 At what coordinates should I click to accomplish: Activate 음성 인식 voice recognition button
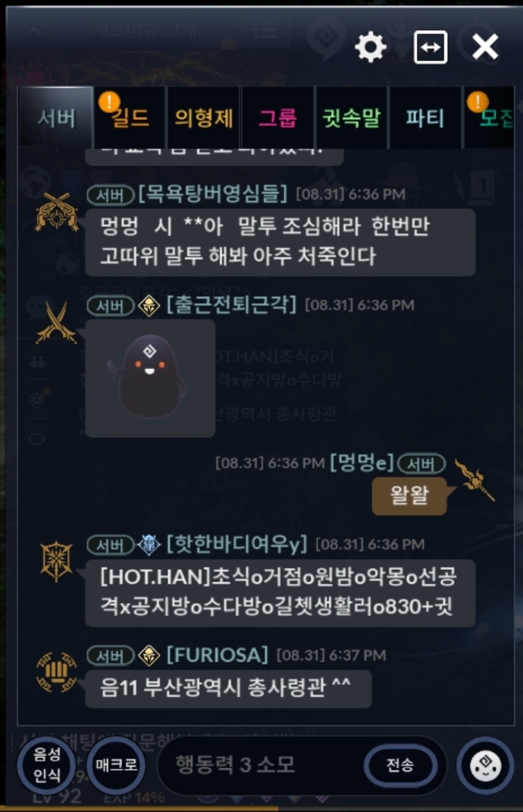[47, 765]
